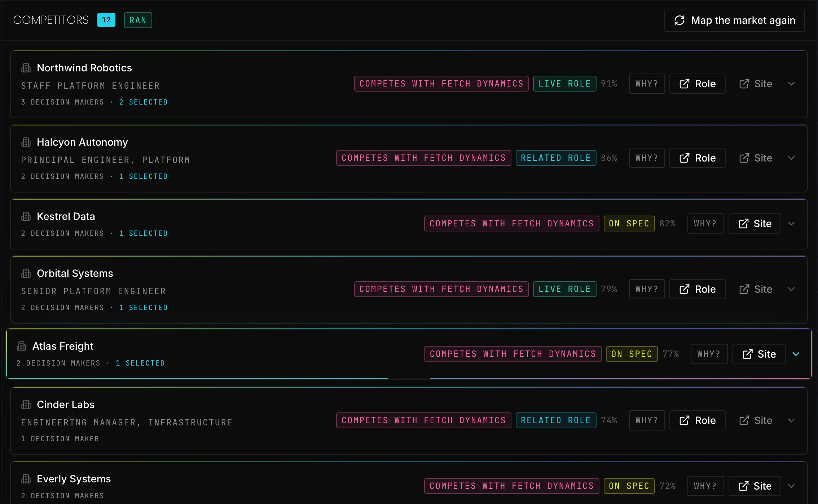Click WHY? for Northwind Robotics
The image size is (818, 504).
(x=647, y=84)
